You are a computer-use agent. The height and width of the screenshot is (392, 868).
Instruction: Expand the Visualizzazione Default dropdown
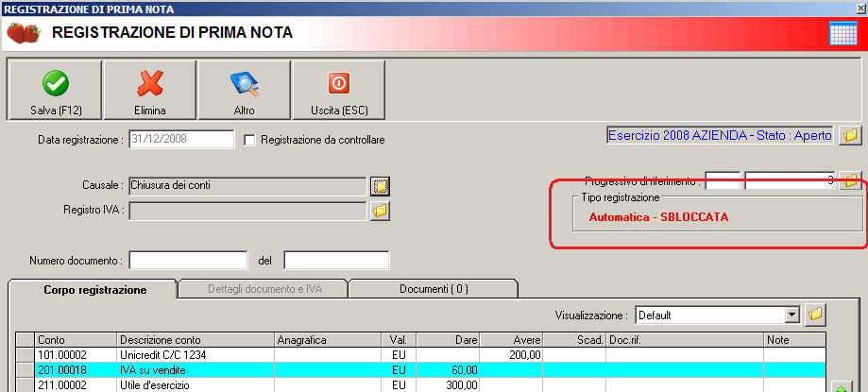click(793, 315)
